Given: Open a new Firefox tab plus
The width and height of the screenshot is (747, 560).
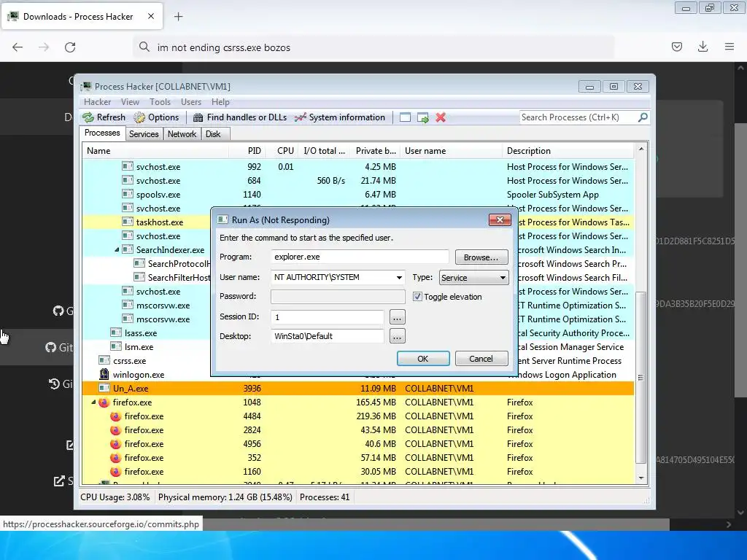Looking at the screenshot, I should [x=178, y=17].
